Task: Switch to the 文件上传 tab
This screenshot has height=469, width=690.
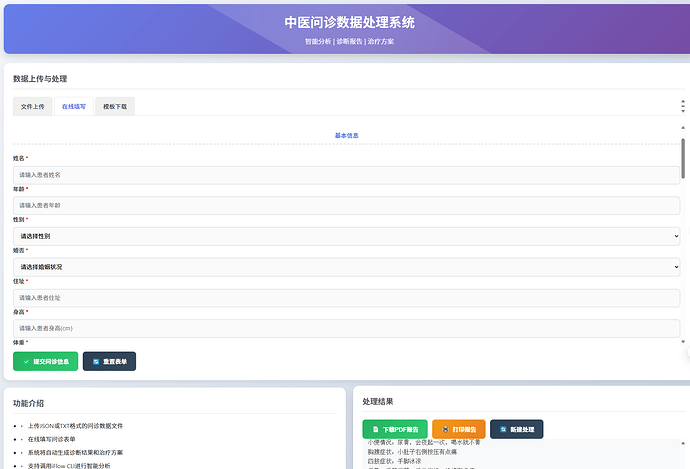Action: pos(33,106)
